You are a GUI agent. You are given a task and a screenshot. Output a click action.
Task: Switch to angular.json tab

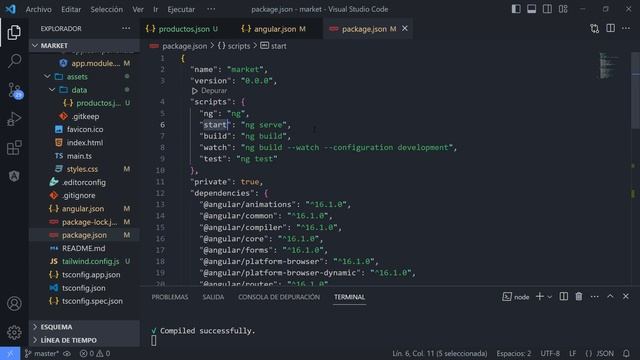(273, 29)
